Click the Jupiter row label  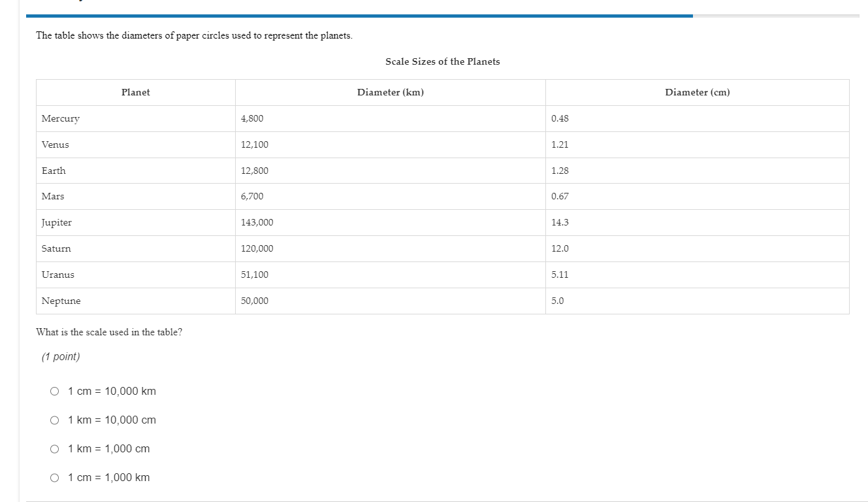[57, 222]
